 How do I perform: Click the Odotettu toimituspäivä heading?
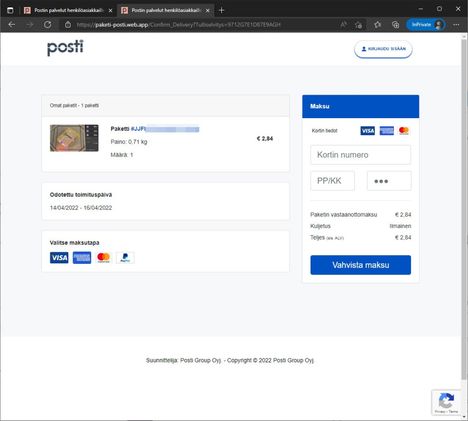pyautogui.click(x=81, y=195)
